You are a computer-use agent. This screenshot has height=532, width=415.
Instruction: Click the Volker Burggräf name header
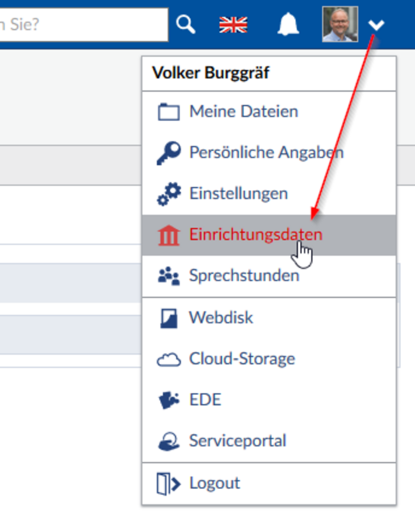[x=210, y=73]
